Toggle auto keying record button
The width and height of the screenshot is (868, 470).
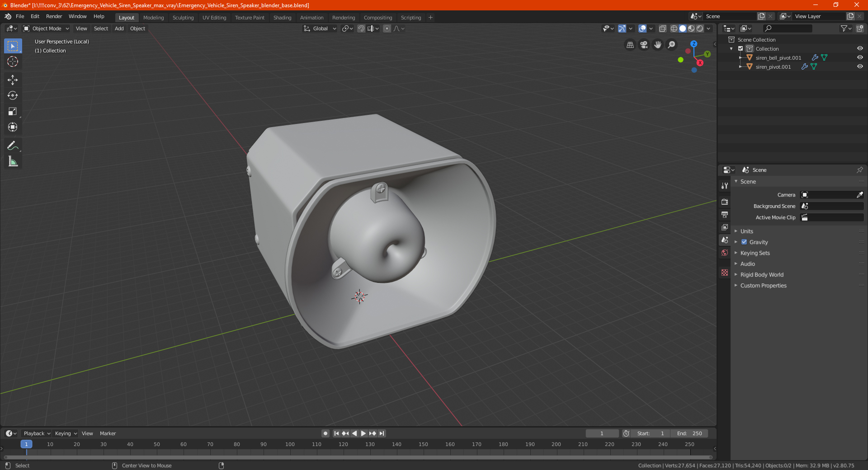325,433
